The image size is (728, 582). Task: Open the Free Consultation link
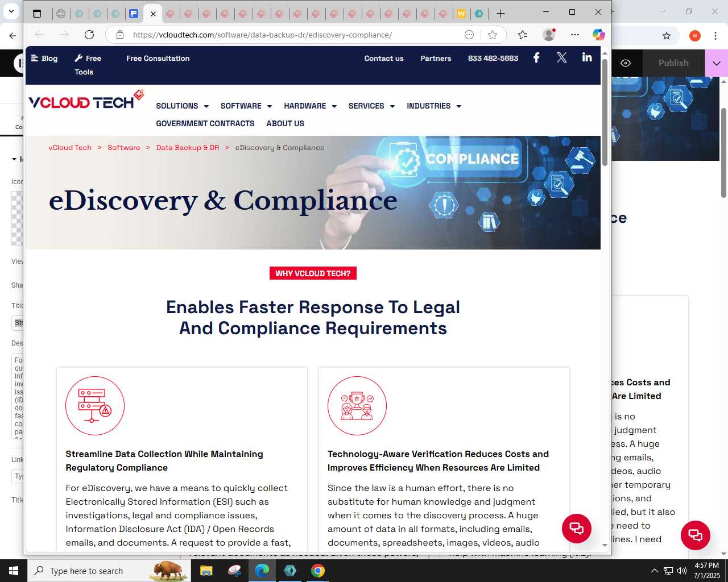[158, 58]
